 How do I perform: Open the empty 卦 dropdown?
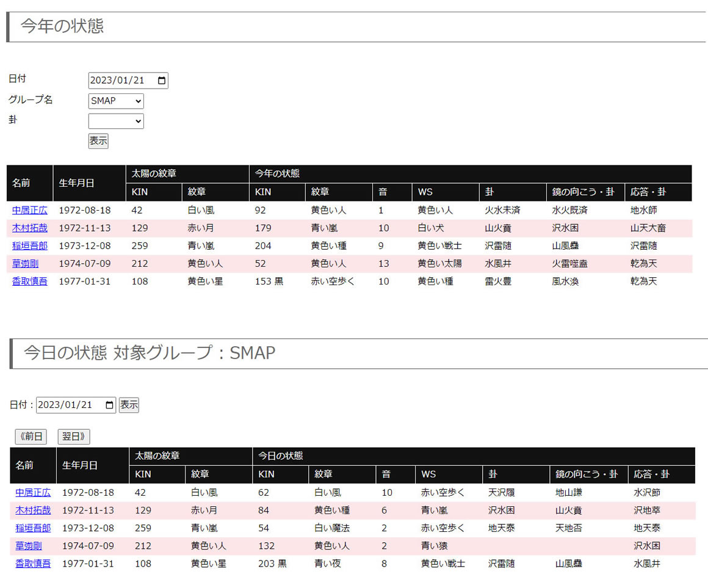[x=116, y=121]
